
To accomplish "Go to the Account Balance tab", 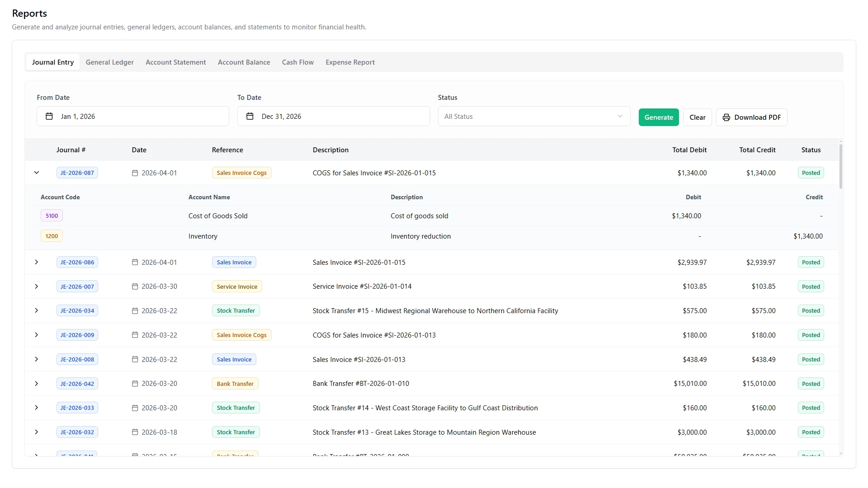I will pyautogui.click(x=244, y=62).
